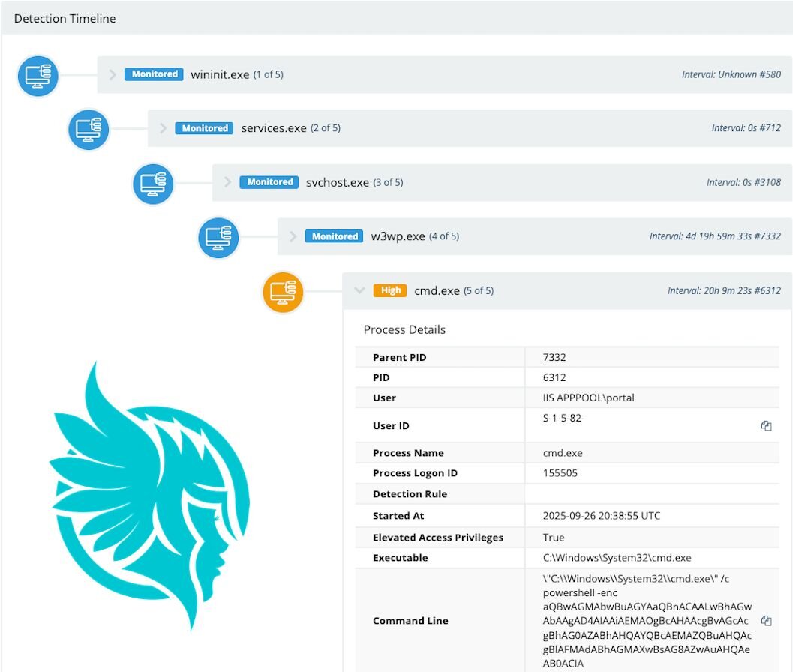The image size is (793, 672).
Task: Expand the wininit.exe timeline entry
Action: point(111,74)
